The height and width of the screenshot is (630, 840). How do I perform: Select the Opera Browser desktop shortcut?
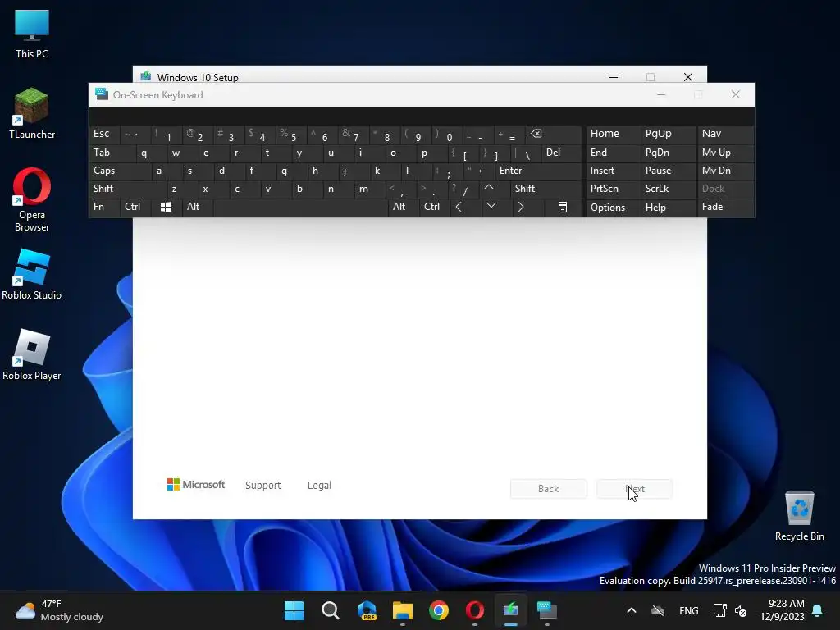[32, 199]
